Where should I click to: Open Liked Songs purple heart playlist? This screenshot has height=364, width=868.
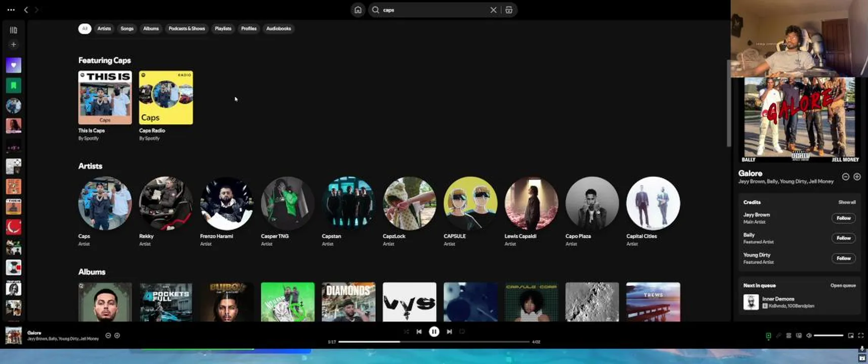14,65
